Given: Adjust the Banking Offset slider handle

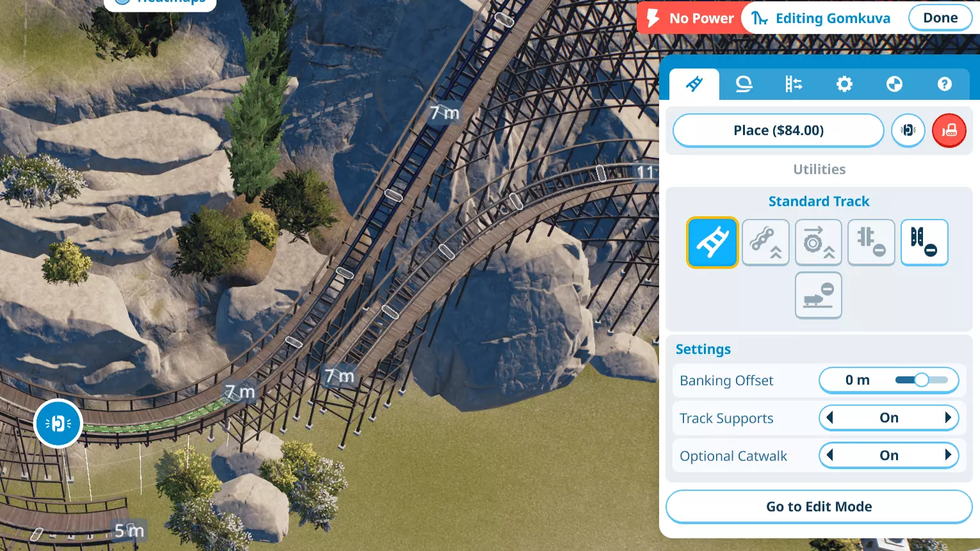Looking at the screenshot, I should (921, 380).
